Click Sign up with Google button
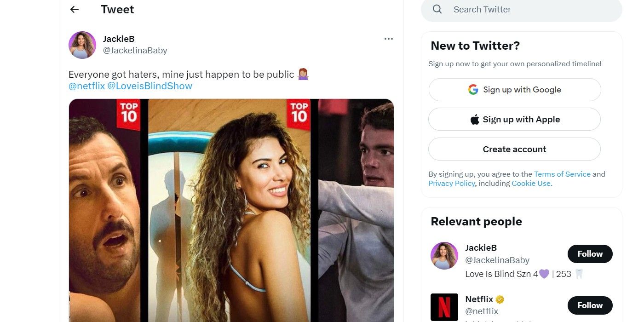This screenshot has height=322, width=644. click(514, 90)
